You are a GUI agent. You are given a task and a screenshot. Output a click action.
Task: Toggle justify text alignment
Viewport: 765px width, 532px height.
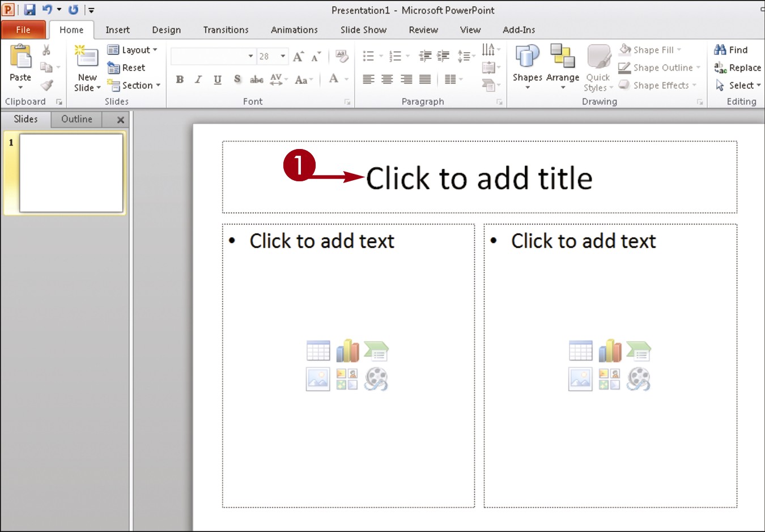click(x=425, y=79)
